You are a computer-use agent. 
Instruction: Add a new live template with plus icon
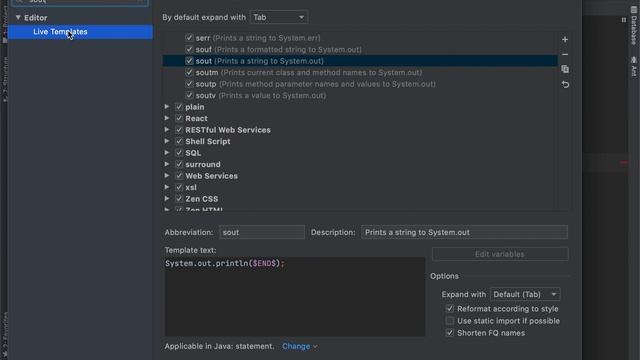(x=565, y=40)
